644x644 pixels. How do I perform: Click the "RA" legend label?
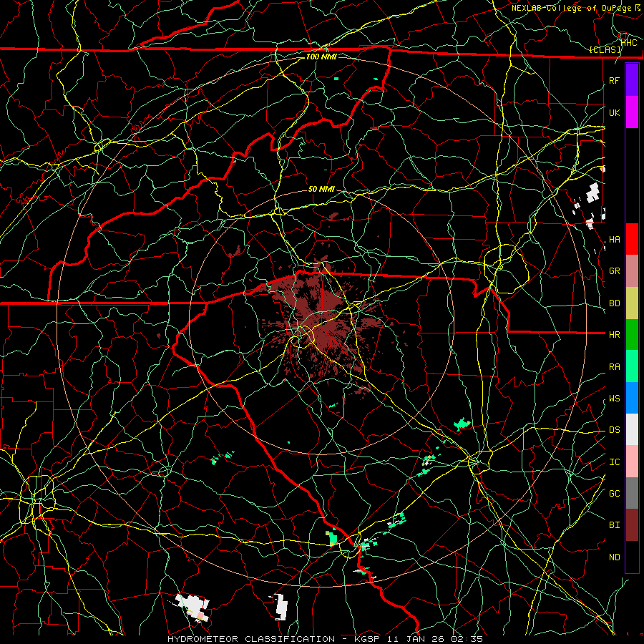[x=615, y=367]
